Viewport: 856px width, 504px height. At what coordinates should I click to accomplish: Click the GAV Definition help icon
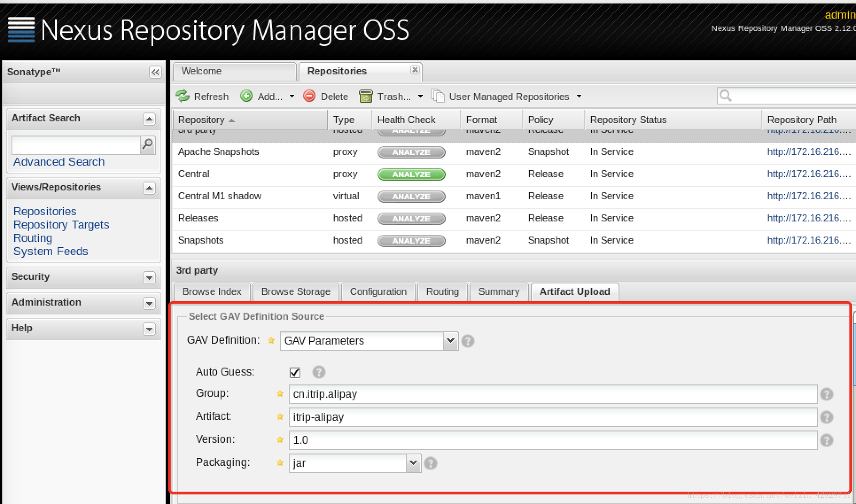468,341
